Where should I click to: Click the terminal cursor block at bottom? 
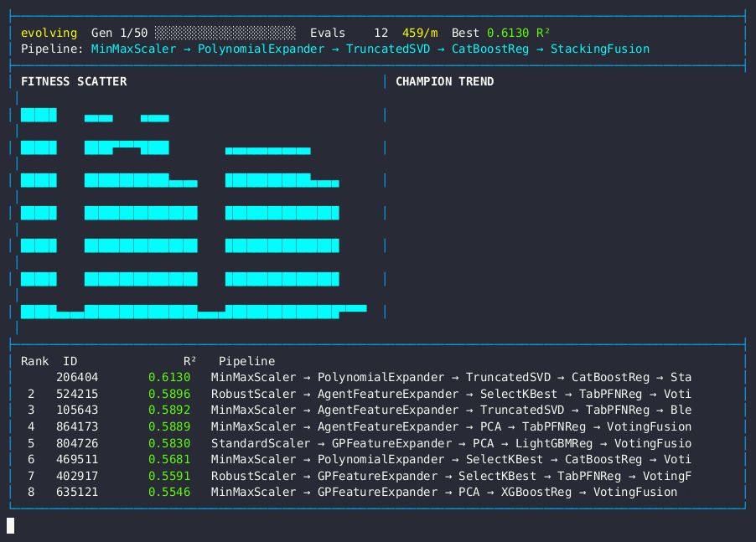(11, 525)
